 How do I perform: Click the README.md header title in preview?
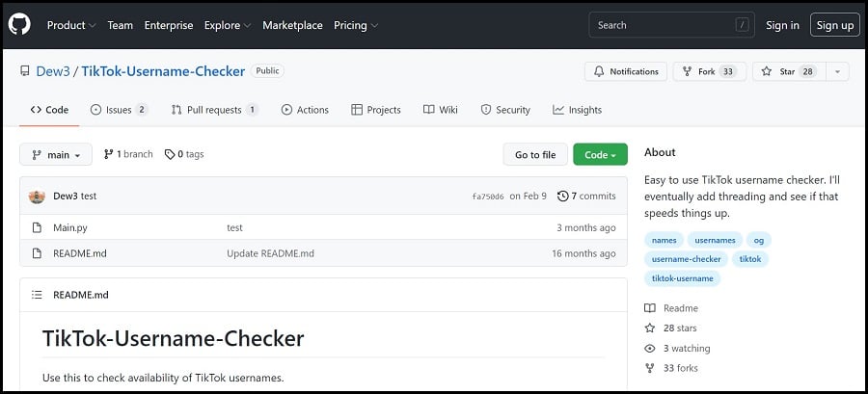pyautogui.click(x=81, y=295)
